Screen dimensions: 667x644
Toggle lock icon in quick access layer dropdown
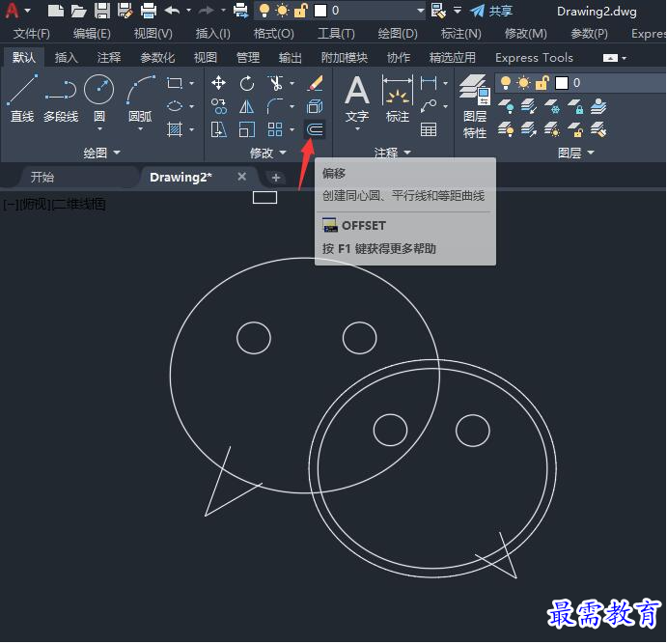point(301,11)
